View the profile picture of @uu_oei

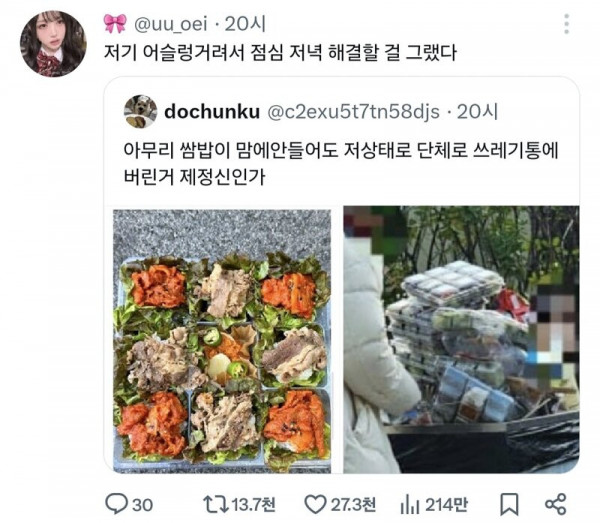(53, 44)
